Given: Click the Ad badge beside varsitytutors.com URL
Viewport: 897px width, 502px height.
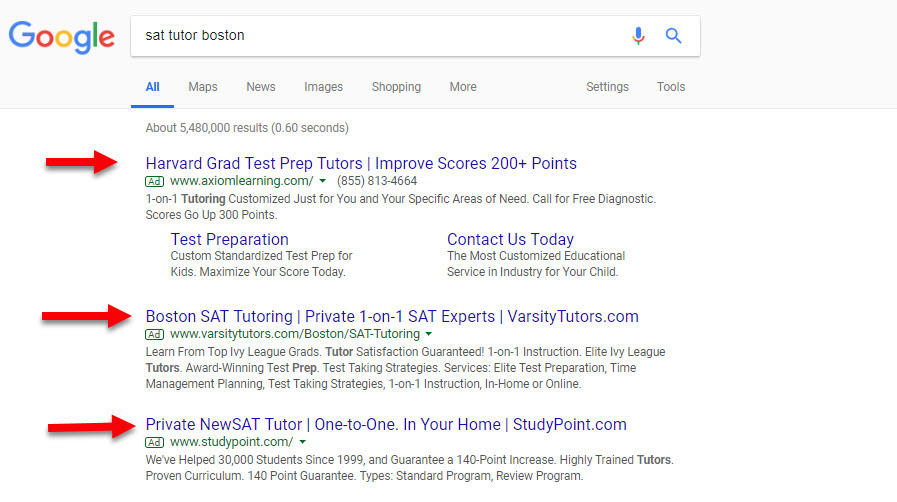Looking at the screenshot, I should (x=154, y=334).
